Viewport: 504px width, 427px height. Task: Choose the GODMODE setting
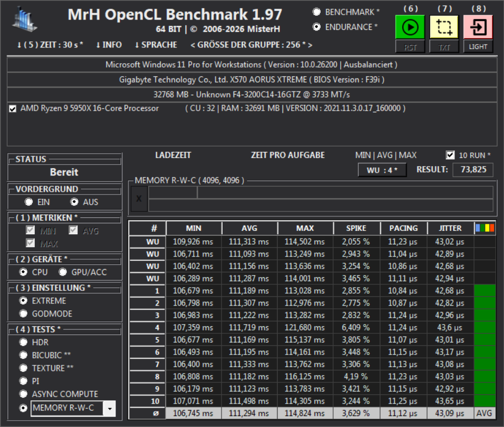pyautogui.click(x=23, y=314)
